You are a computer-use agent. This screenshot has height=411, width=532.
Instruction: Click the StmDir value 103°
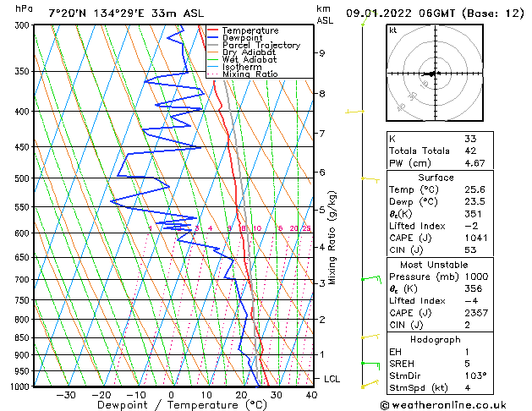pyautogui.click(x=475, y=376)
